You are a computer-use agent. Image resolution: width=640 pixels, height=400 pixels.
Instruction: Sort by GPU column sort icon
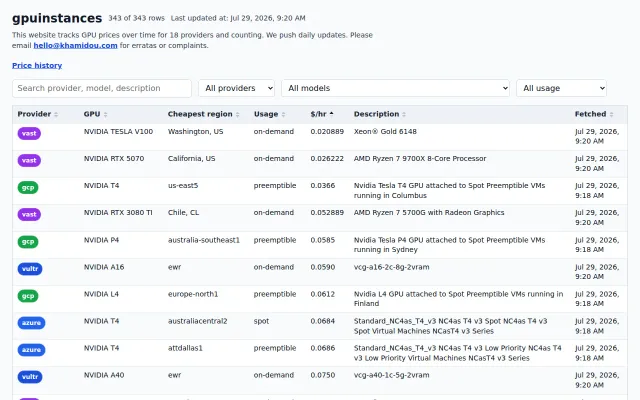(105, 114)
